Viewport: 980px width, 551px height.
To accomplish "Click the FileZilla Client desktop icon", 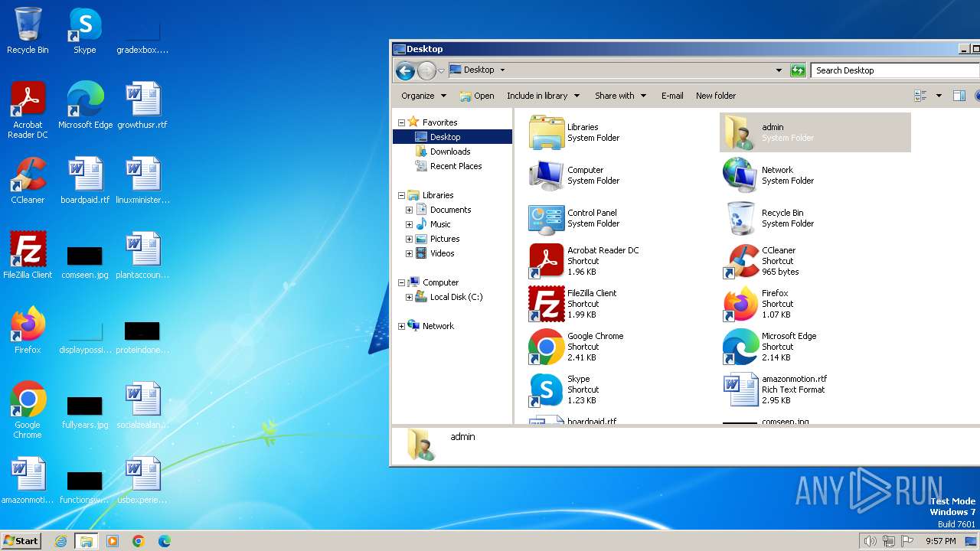I will (x=28, y=256).
